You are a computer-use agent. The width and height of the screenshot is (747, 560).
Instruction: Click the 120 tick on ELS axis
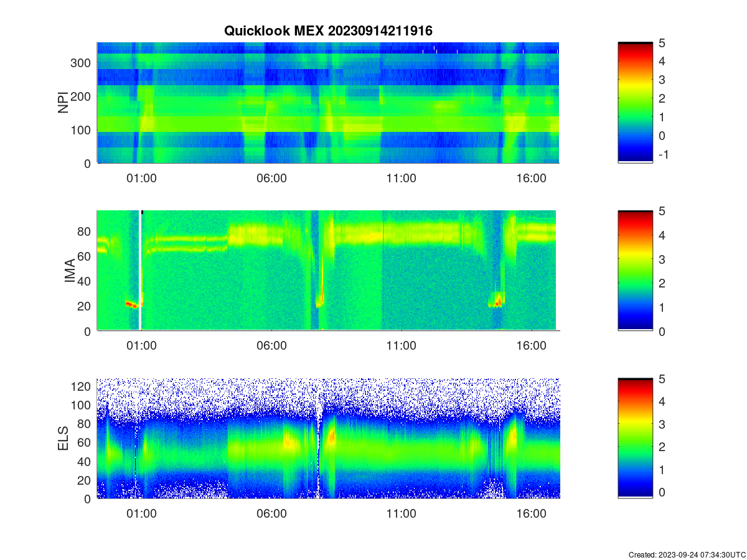coord(82,386)
